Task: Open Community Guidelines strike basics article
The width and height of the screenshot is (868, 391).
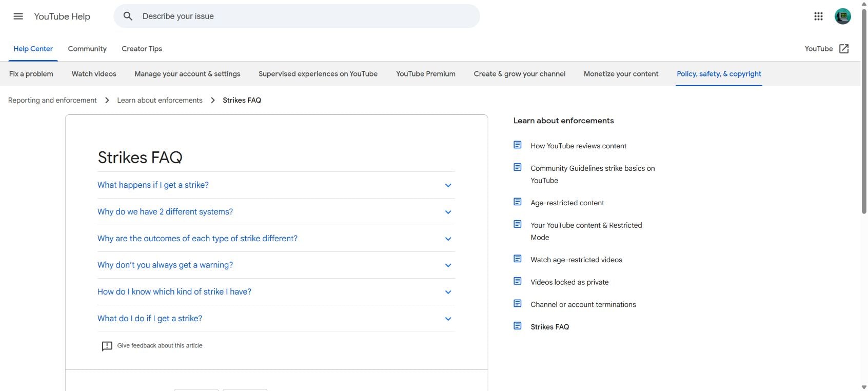Action: [593, 174]
